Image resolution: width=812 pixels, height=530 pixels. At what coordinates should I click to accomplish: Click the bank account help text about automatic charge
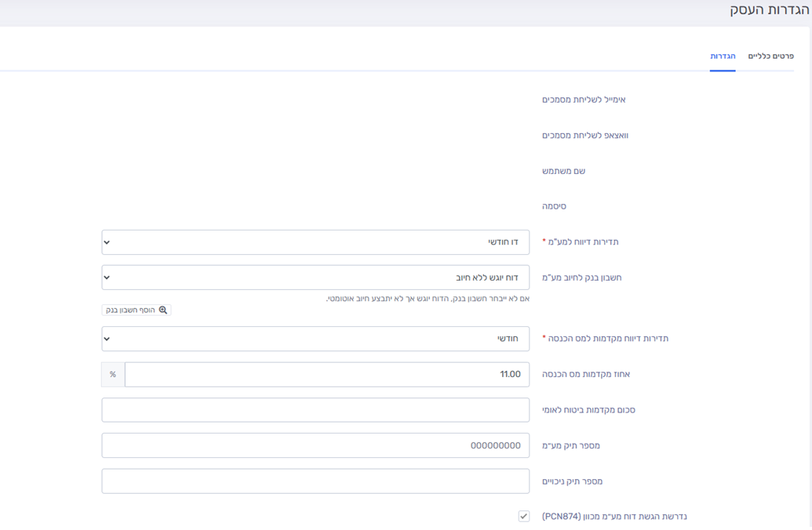[x=428, y=299]
